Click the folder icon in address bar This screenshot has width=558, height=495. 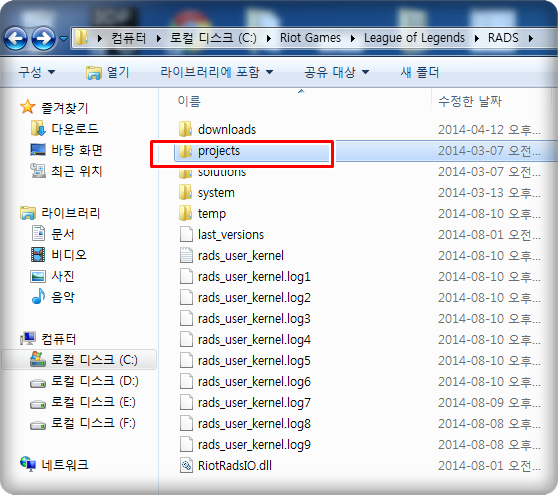81,38
